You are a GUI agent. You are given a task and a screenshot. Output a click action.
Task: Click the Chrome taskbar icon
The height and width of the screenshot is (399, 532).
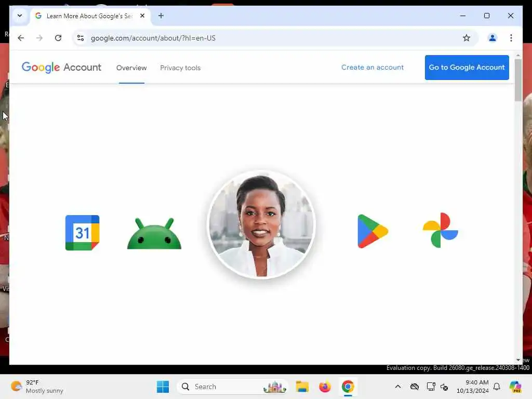pos(348,387)
